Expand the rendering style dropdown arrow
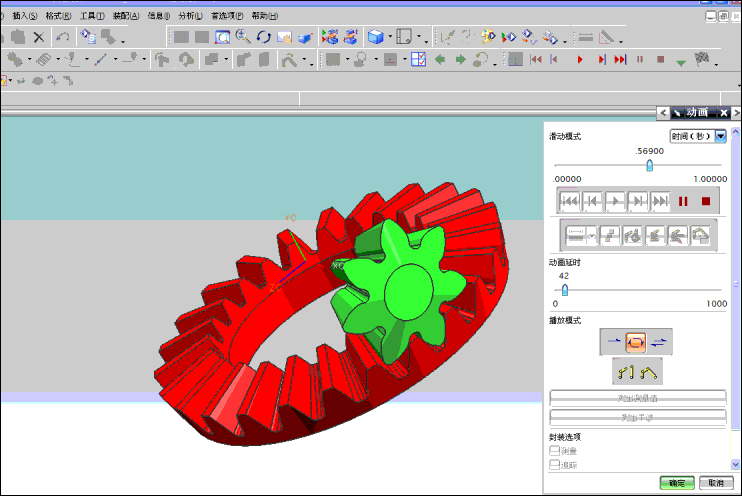Viewport: 742px width, 496px height. (390, 37)
